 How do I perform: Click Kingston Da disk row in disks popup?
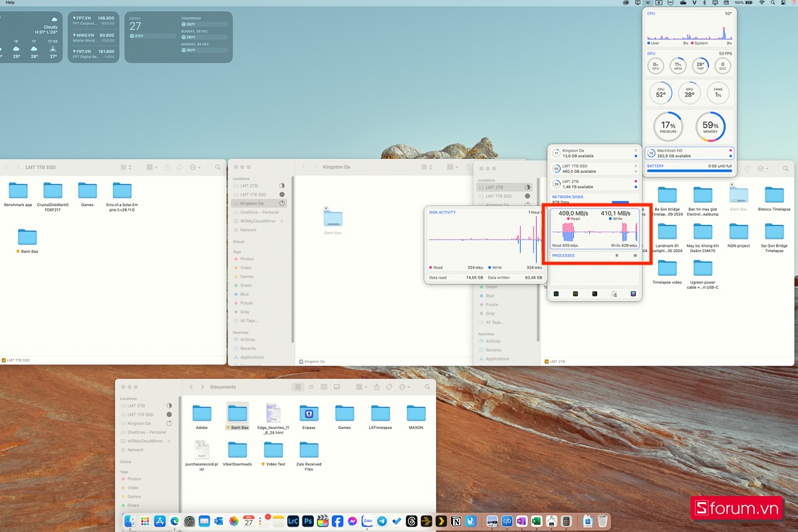click(595, 153)
